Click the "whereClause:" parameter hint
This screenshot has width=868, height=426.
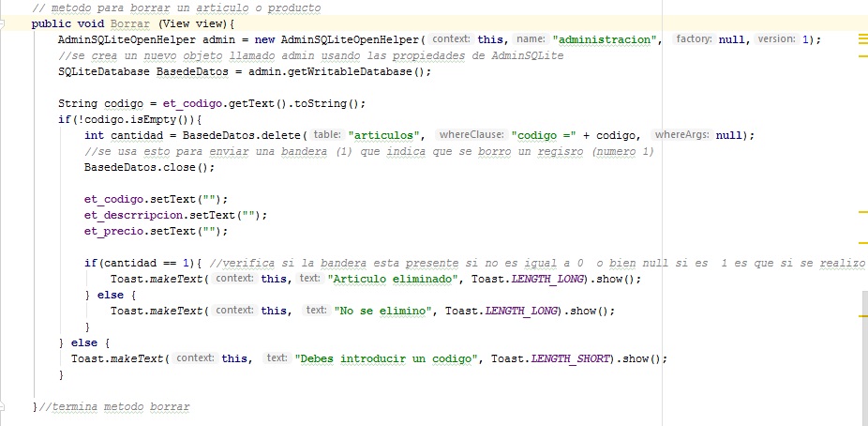tap(471, 134)
